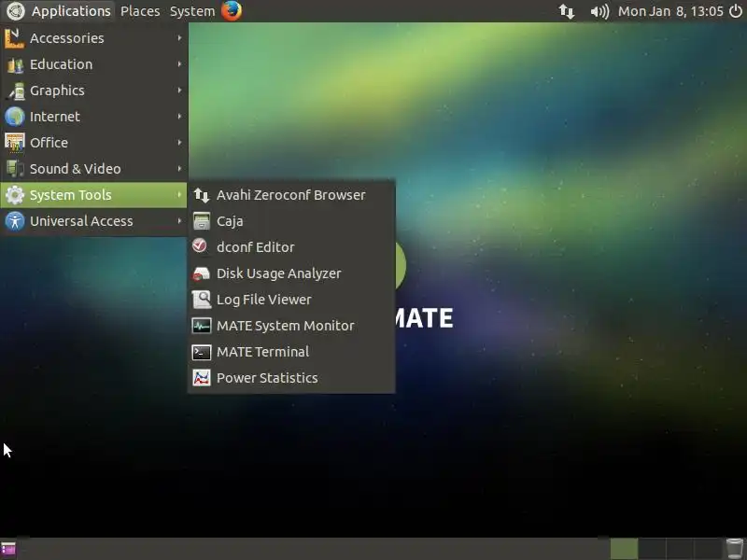
Task: Select the Internet label
Action: 55,117
